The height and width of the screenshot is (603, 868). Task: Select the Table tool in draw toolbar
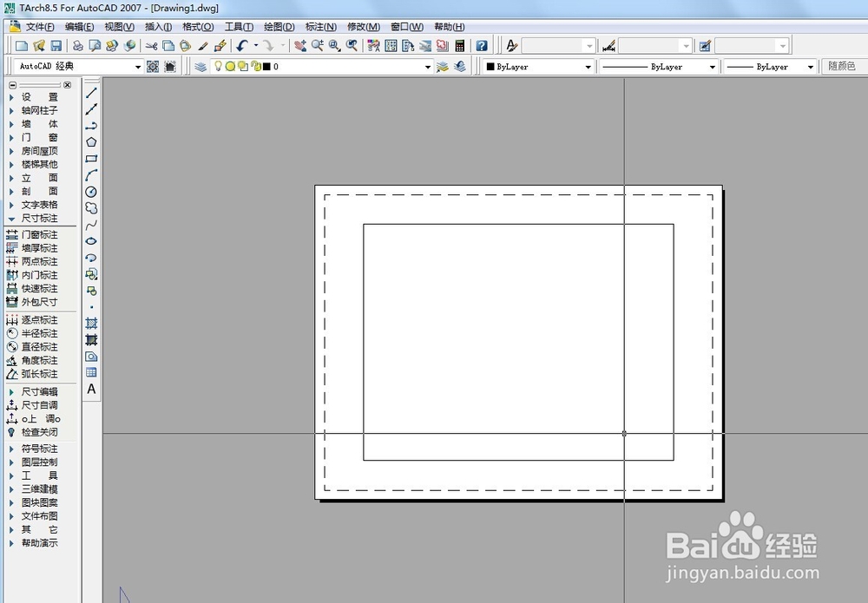click(91, 372)
